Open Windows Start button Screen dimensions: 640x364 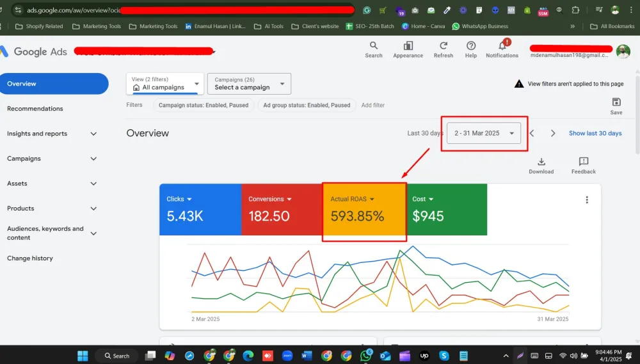pyautogui.click(x=83, y=356)
